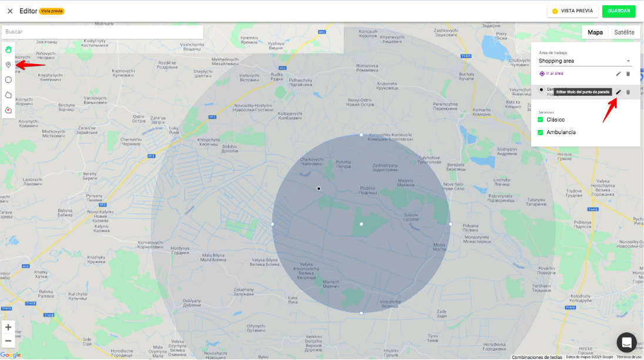Viewport: 644px width, 360px height.
Task: Select the red restricted-zone polygon tool
Action: tap(8, 110)
